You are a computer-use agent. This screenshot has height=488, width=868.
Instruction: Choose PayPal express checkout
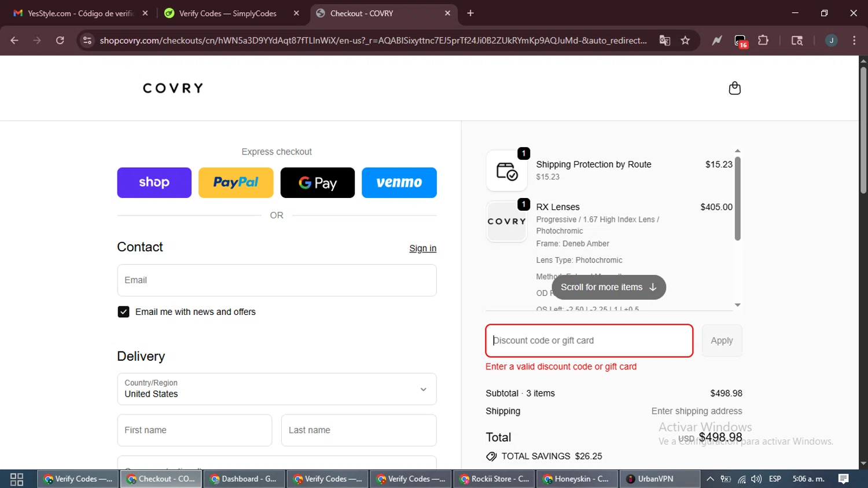236,182
